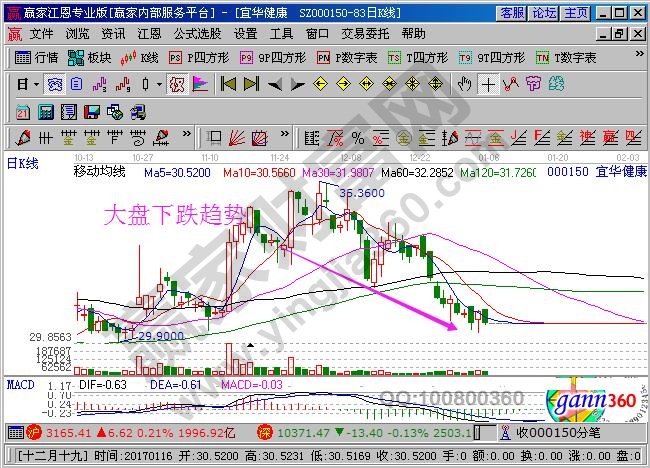Viewport: 650px width, 468px height.
Task: Click the 论坛 button in title bar
Action: point(544,13)
